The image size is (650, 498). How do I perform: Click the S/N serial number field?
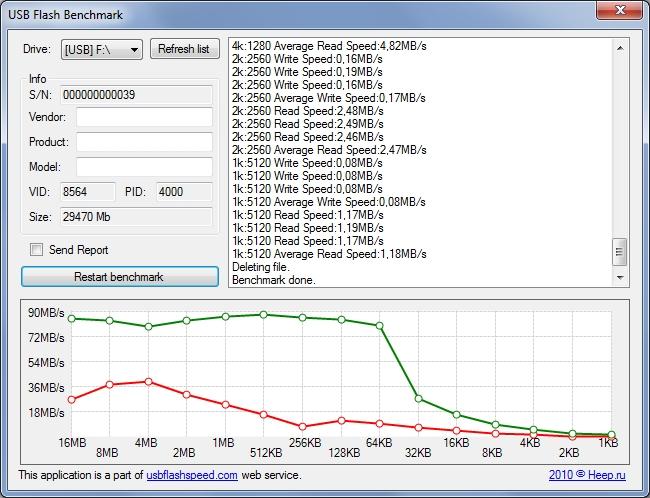135,94
